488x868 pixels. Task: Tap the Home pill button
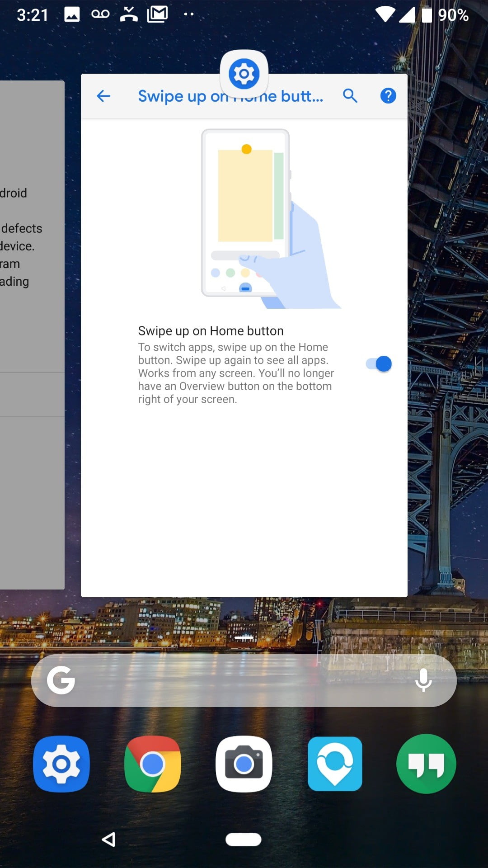point(244,840)
